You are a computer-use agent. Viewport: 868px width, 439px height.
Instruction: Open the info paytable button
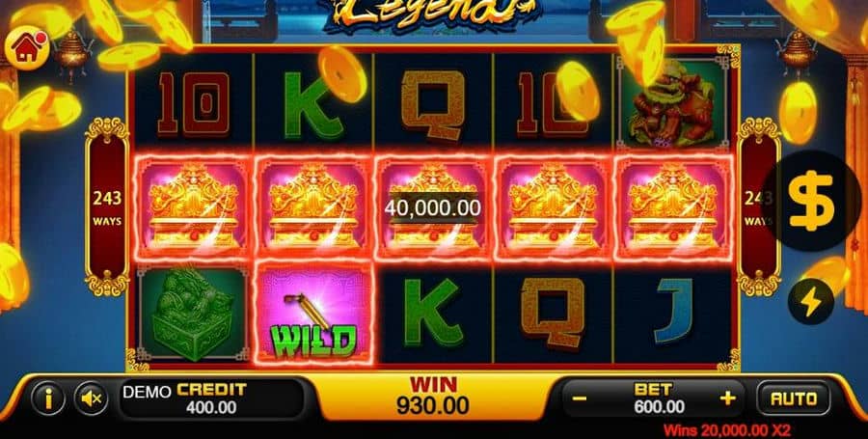tap(48, 398)
